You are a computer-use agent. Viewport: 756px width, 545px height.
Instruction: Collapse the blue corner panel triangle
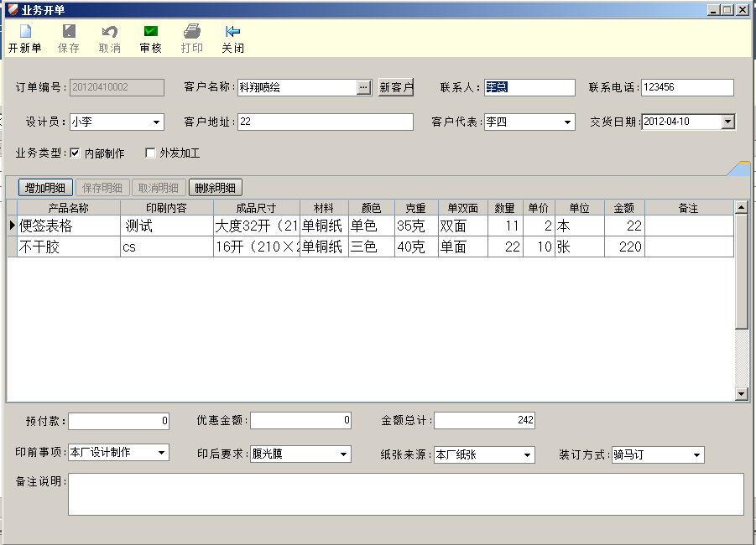coord(740,169)
